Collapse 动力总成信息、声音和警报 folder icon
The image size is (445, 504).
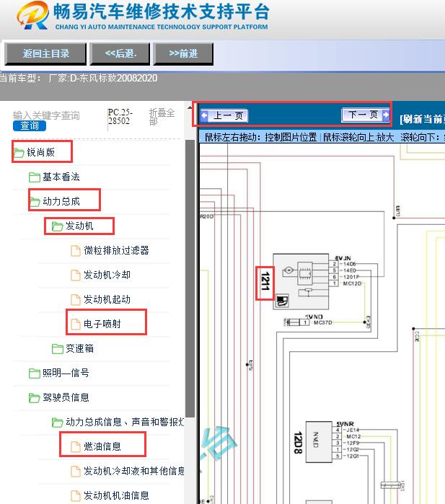(x=57, y=422)
